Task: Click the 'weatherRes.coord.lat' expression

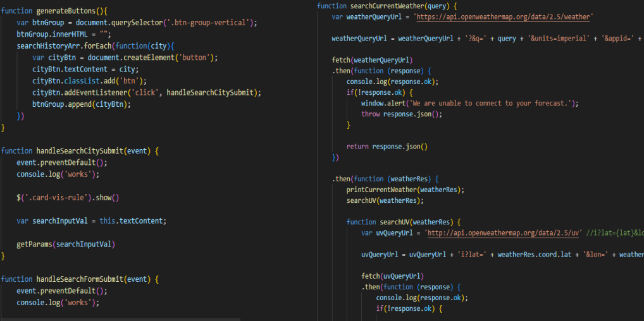Action: [535, 255]
